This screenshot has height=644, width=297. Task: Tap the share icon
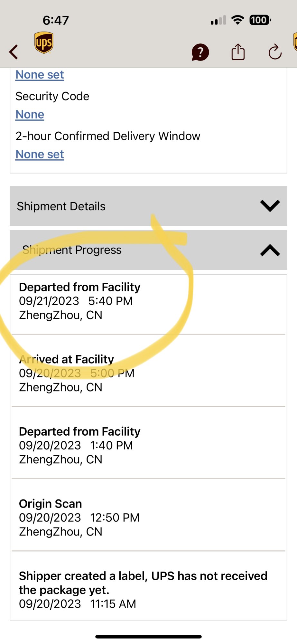(238, 52)
